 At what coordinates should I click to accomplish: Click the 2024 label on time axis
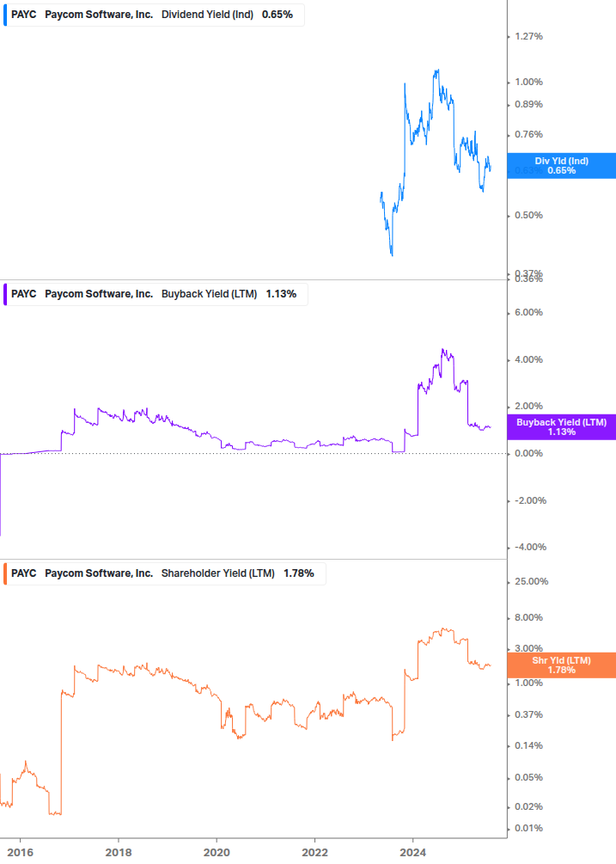(413, 853)
